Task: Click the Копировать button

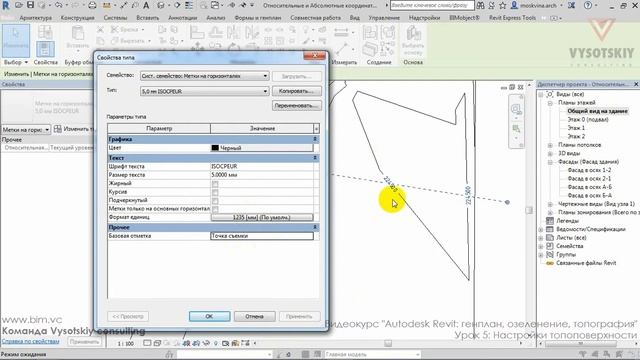Action: [x=296, y=91]
